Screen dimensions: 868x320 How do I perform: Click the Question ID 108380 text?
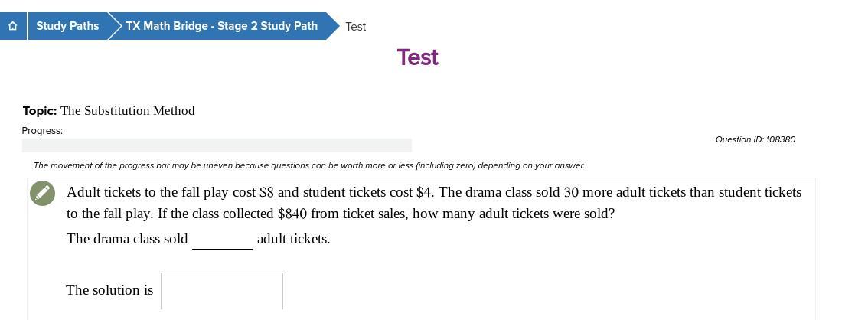(755, 139)
